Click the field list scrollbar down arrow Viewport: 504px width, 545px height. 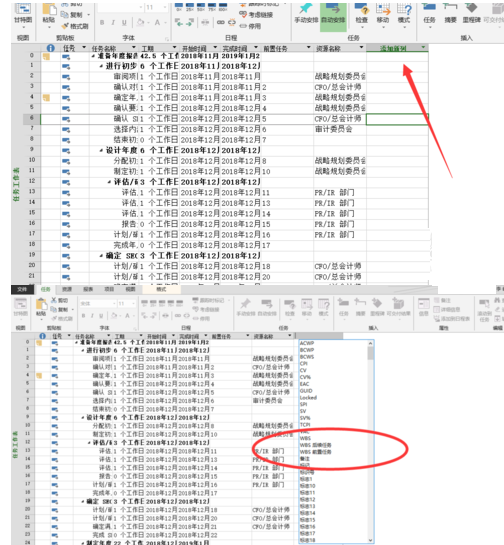point(371,540)
